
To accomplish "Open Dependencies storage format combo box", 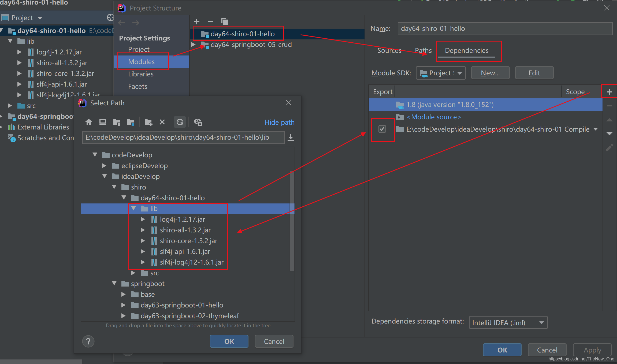I will 508,322.
